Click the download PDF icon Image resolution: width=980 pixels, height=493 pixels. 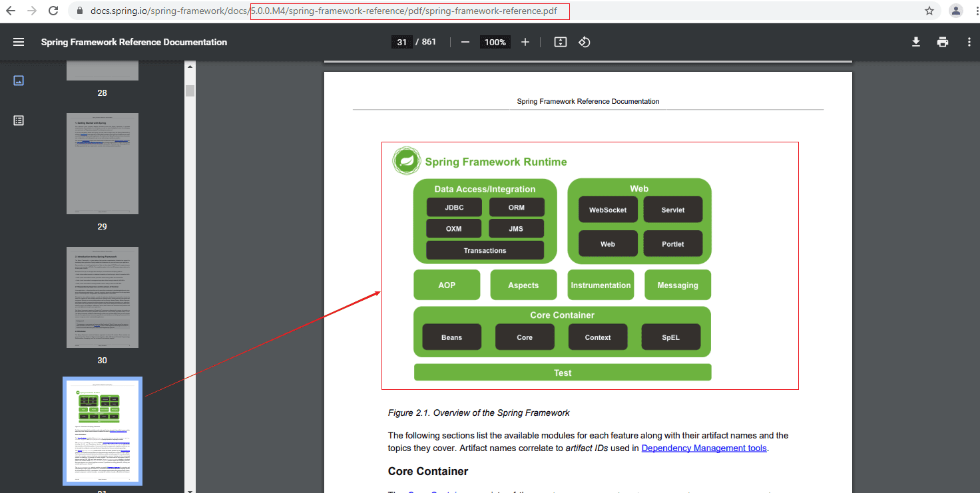coord(916,42)
